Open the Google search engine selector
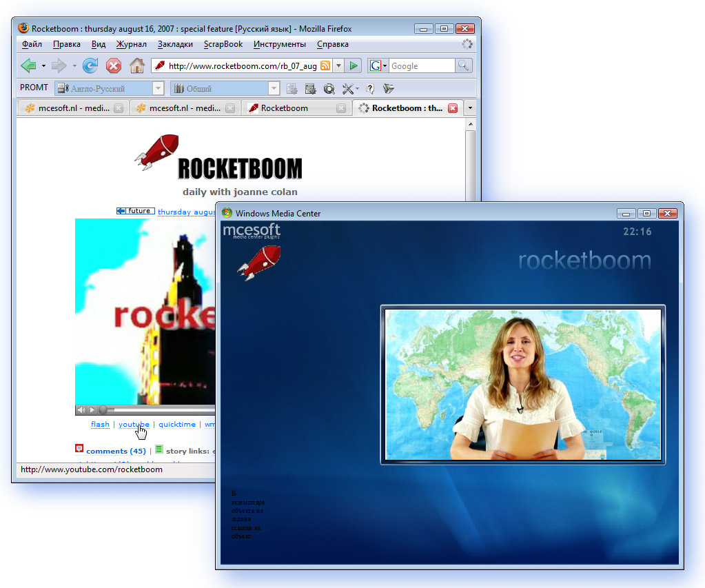Screen dimensions: 705x588 tap(378, 65)
